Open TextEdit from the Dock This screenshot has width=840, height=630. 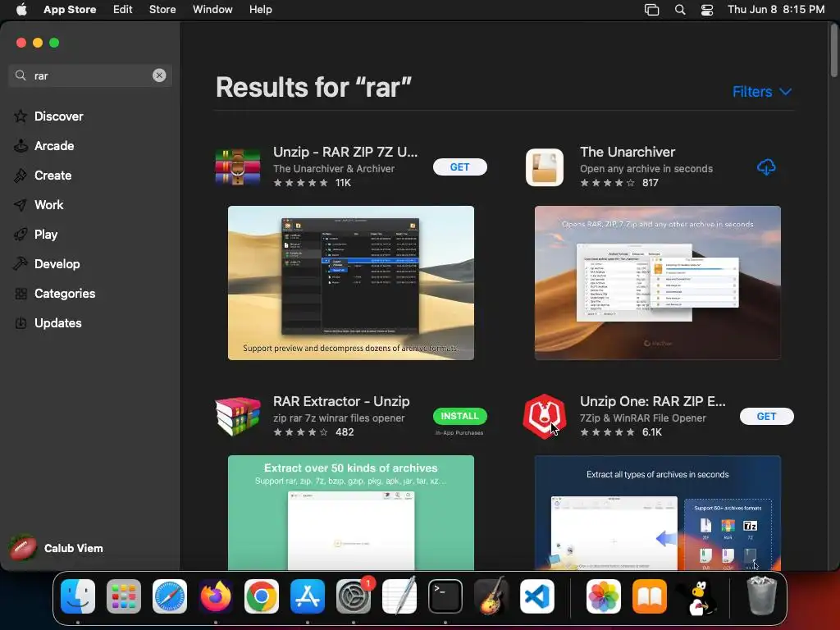pyautogui.click(x=399, y=596)
